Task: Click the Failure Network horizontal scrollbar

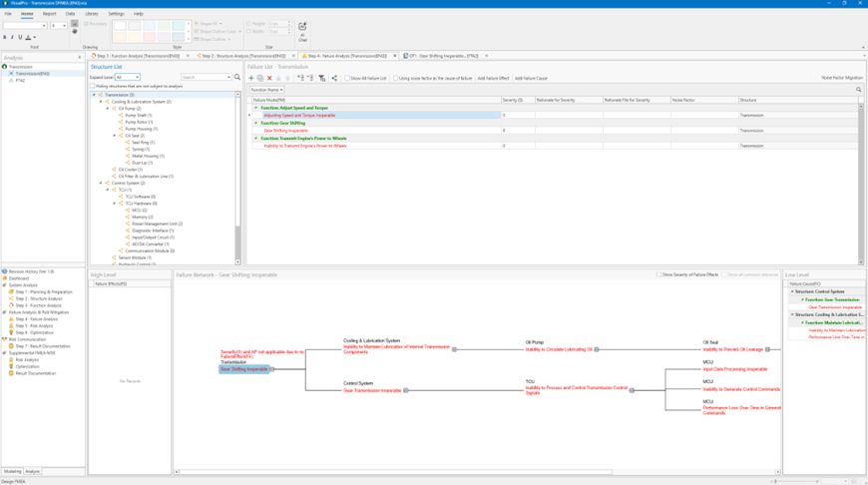Action: click(x=396, y=472)
